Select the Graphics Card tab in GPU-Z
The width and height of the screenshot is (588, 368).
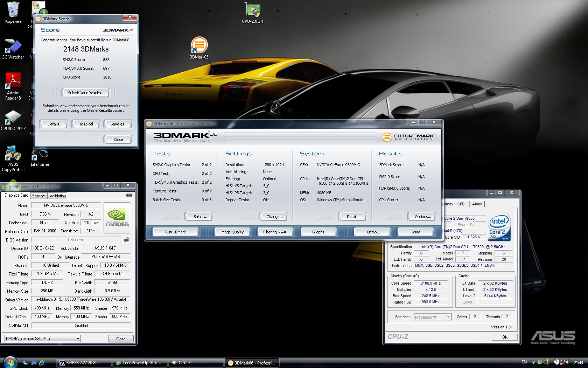(x=16, y=195)
